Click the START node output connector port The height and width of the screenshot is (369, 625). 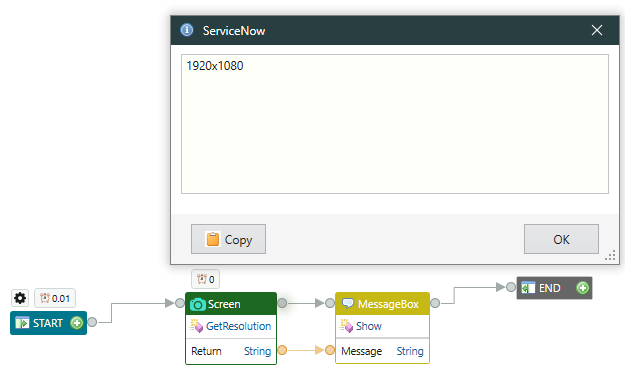(92, 322)
